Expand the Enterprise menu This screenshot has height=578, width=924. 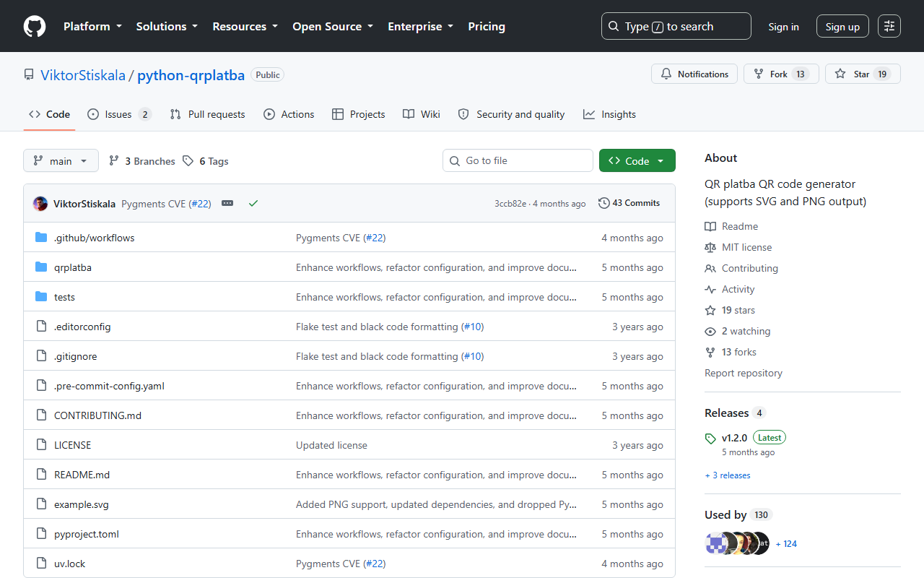[421, 26]
